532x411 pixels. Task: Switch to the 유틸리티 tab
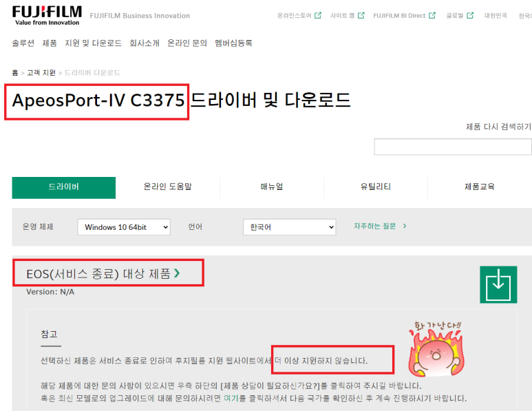(376, 187)
